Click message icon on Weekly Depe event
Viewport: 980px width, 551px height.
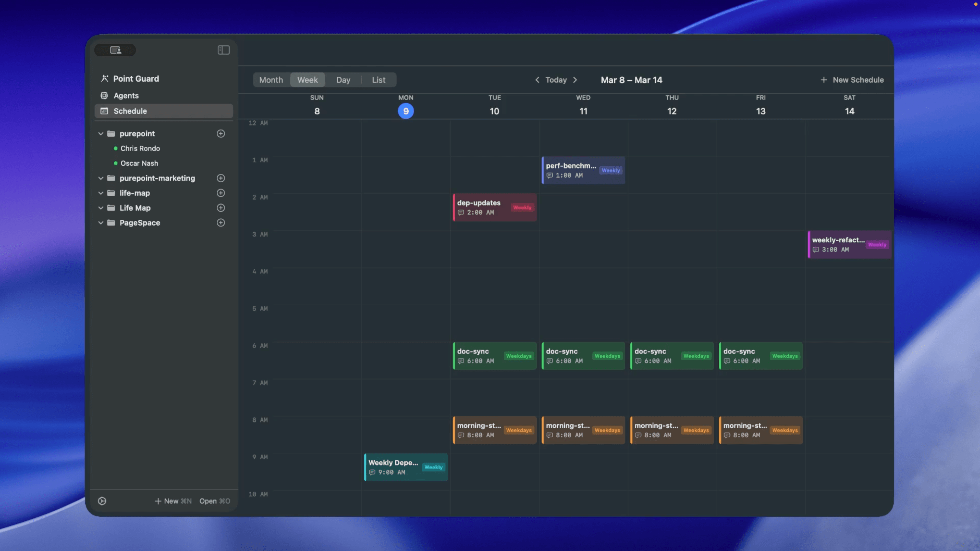tap(372, 472)
